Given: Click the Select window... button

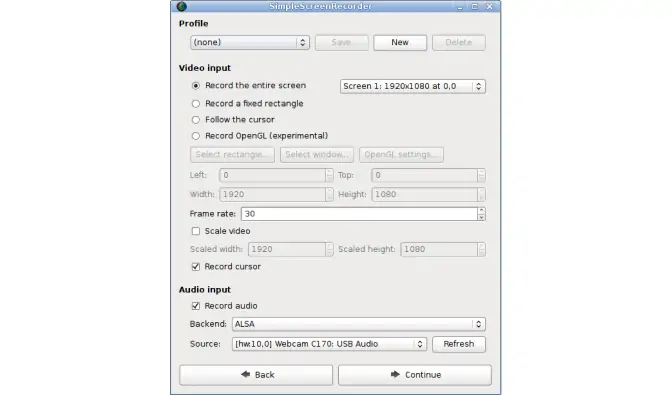Looking at the screenshot, I should [x=317, y=155].
